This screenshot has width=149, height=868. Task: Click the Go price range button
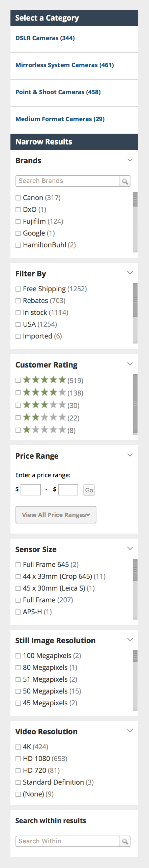(x=89, y=490)
